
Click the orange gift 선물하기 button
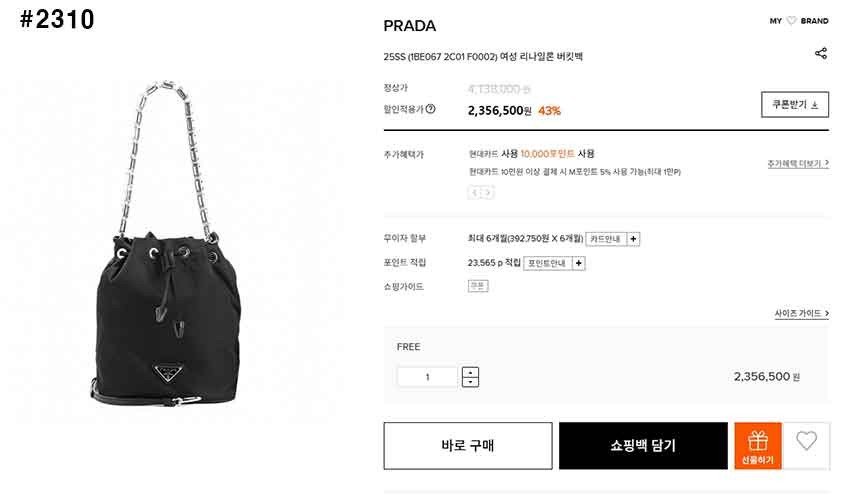758,446
